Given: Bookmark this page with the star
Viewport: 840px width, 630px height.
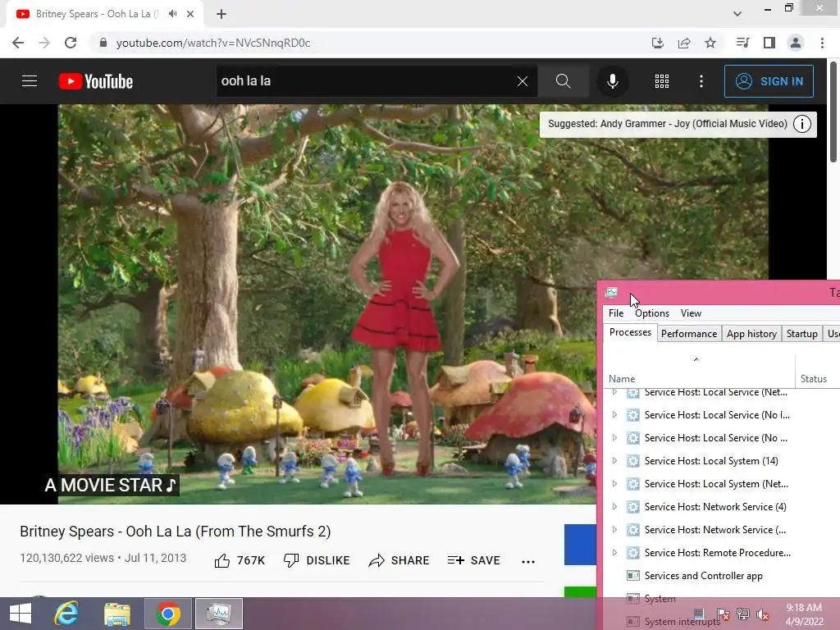Looking at the screenshot, I should [x=710, y=43].
